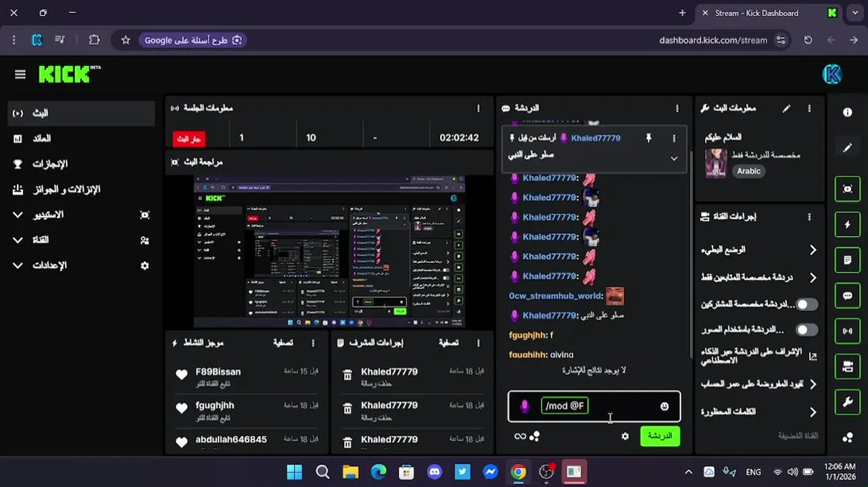The width and height of the screenshot is (868, 487).
Task: Toggle stream info wrench widget icon
Action: tap(847, 402)
